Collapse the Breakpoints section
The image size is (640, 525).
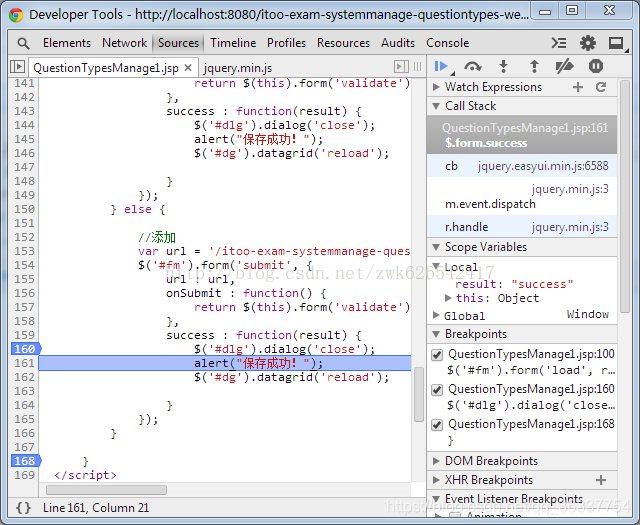(436, 334)
